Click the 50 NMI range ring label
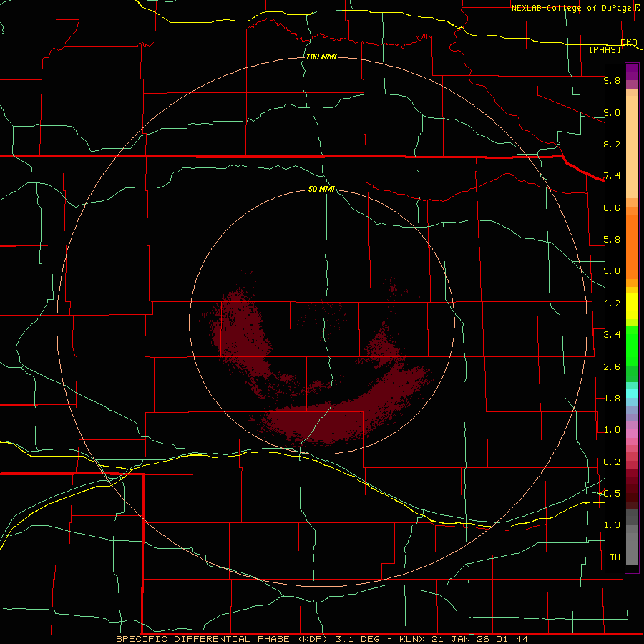The height and width of the screenshot is (644, 644). coord(321,189)
